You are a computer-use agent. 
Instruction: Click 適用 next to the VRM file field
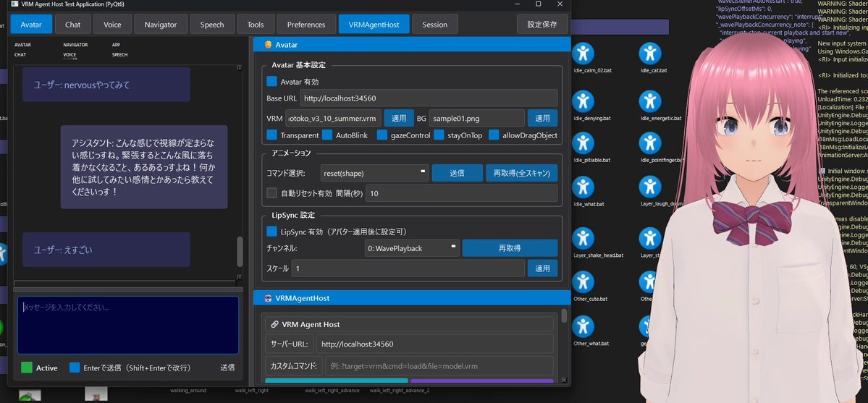(x=399, y=119)
